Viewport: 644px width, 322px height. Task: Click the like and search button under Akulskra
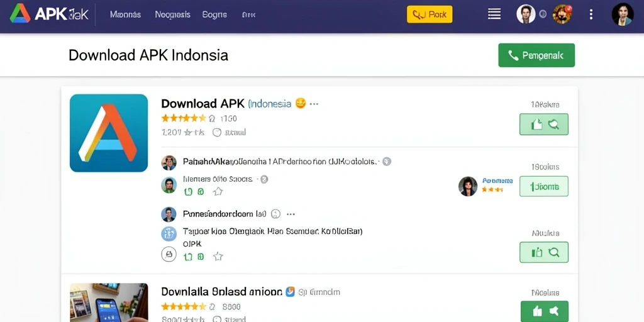[x=544, y=252]
